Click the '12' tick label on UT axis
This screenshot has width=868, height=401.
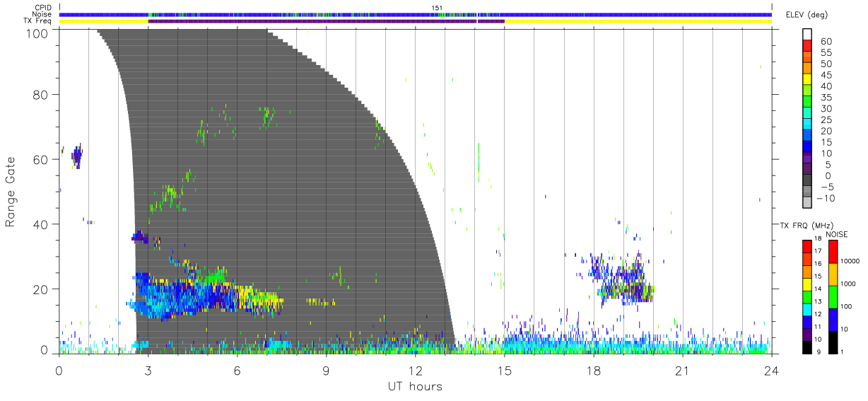(x=415, y=371)
